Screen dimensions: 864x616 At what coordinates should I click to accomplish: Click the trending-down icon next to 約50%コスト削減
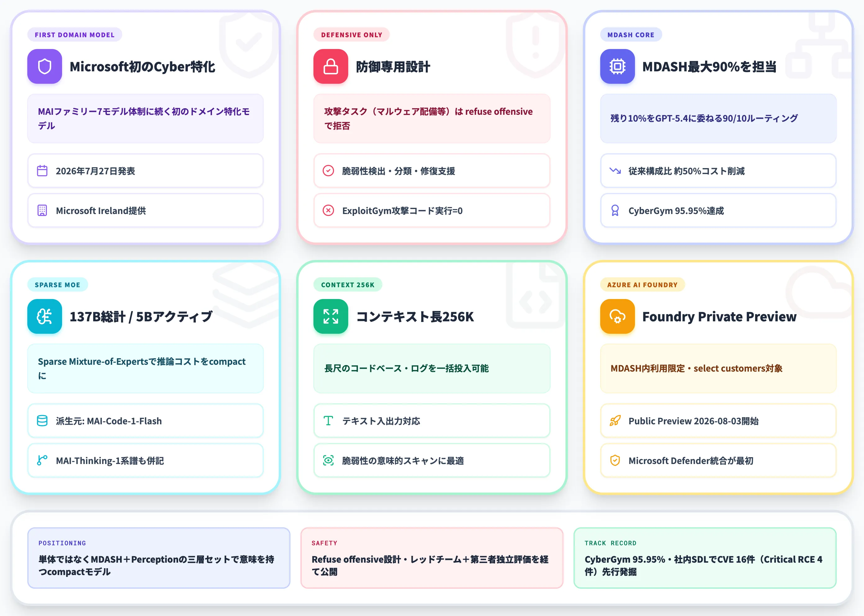pyautogui.click(x=615, y=171)
